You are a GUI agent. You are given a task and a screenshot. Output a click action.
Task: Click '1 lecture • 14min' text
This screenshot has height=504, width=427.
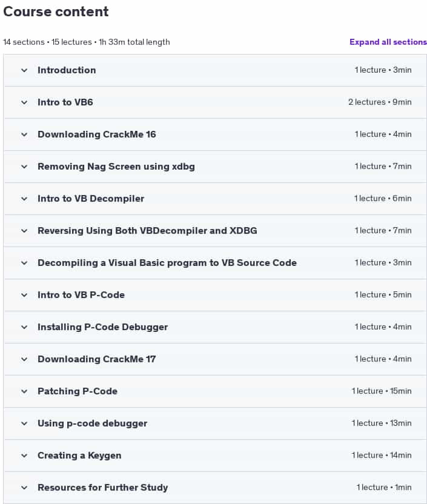click(382, 456)
